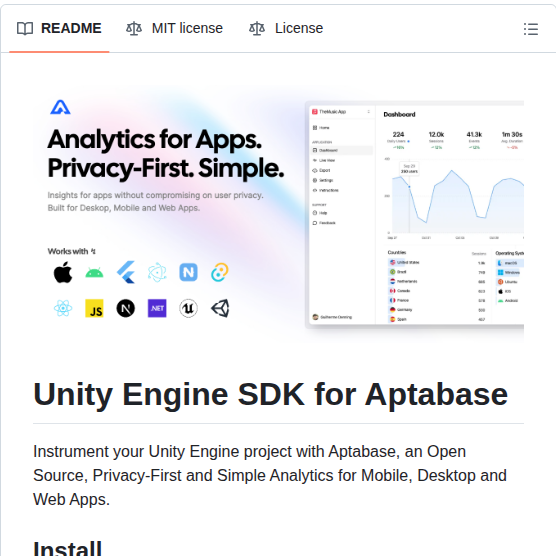Image resolution: width=556 pixels, height=556 pixels.
Task: Click the Insights for apps subtitle text
Action: click(155, 201)
